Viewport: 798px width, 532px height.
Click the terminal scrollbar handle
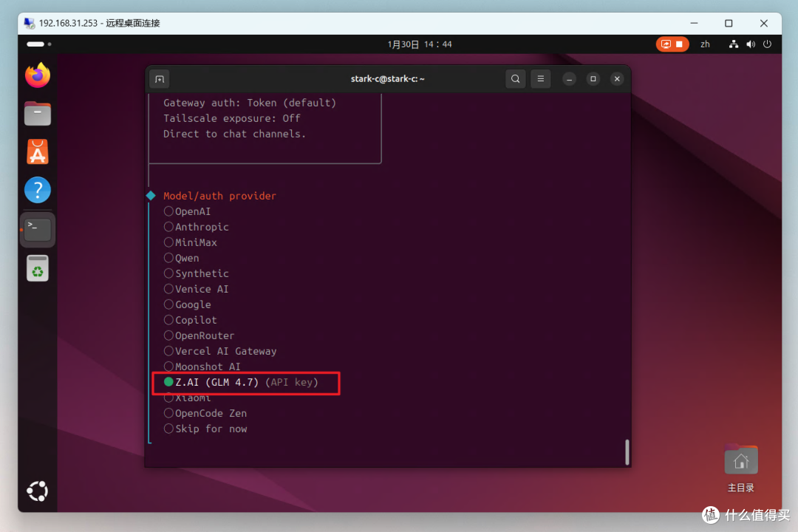627,452
